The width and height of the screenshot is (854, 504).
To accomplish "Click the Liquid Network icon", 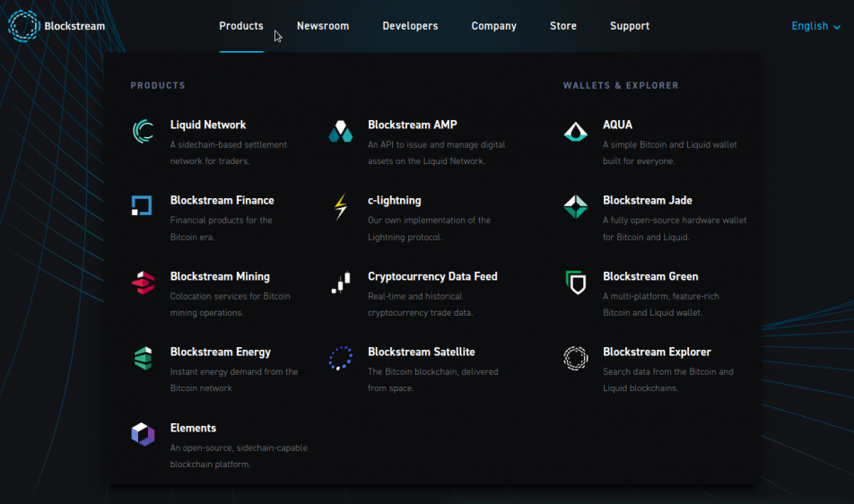I will 143,132.
